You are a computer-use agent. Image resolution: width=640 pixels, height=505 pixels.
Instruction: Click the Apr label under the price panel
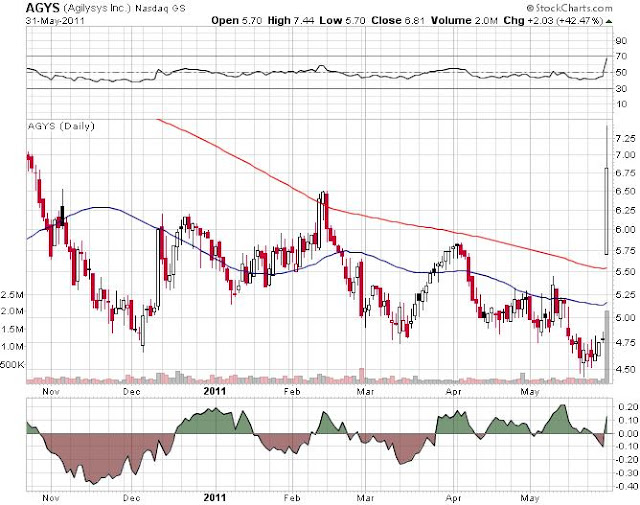453,392
